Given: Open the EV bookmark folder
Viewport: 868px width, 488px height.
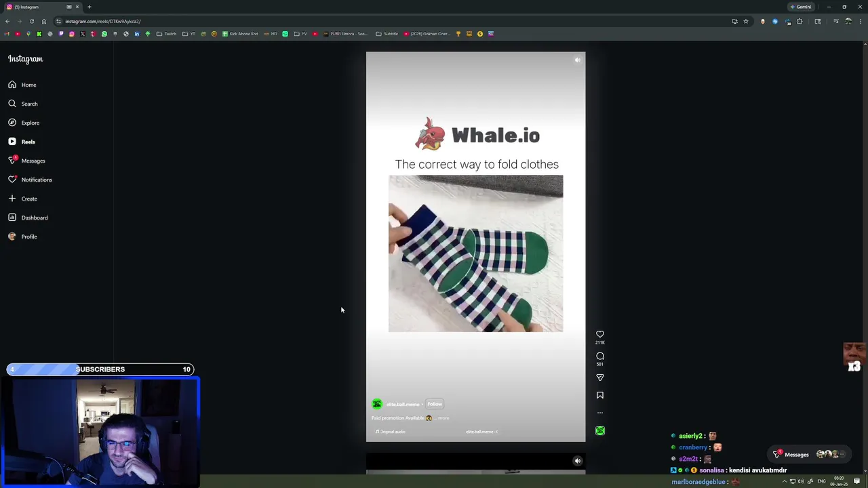Looking at the screenshot, I should pyautogui.click(x=300, y=33).
